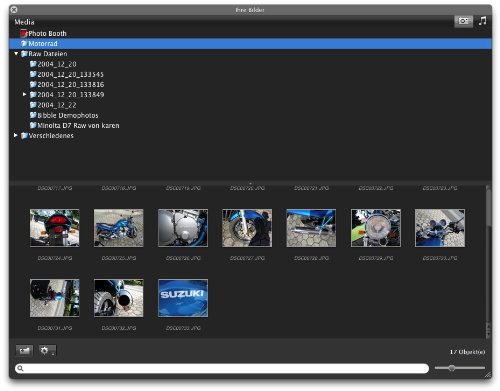This screenshot has height=391, width=500.
Task: Select the chrome exhaust pipe over pavement photo
Action: coord(311,228)
